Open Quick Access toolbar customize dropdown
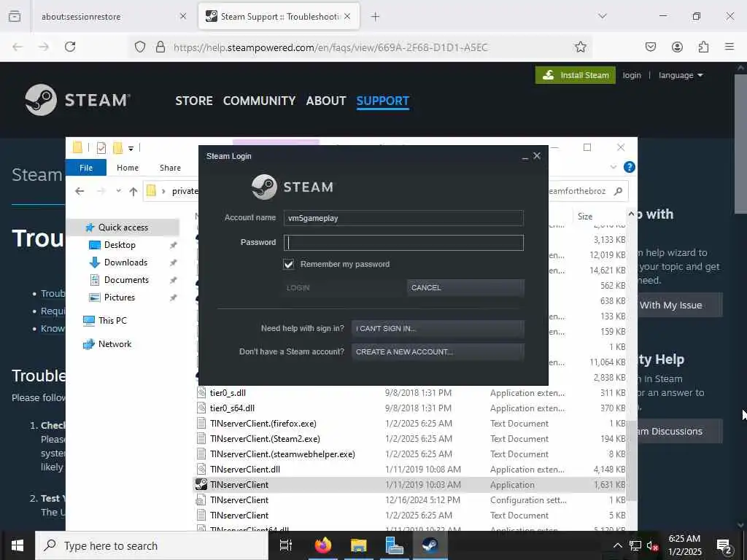Screen dimensions: 747x560 [x=131, y=149]
